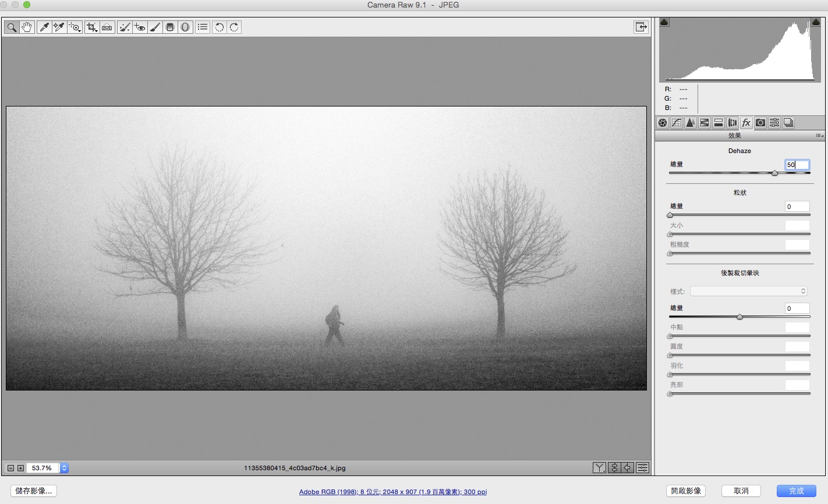Viewport: 828px width, 504px height.
Task: Click the Dehaze 總量 slider handle
Action: (774, 173)
